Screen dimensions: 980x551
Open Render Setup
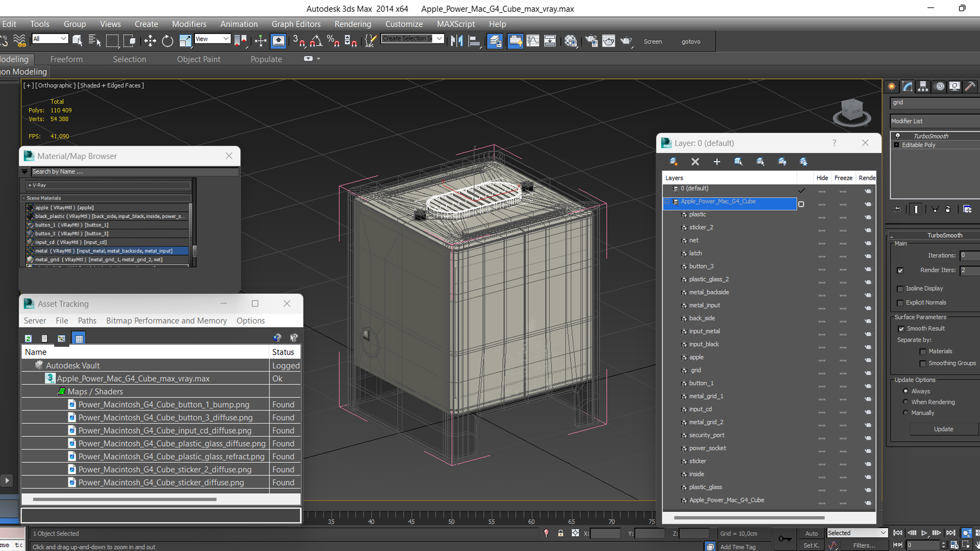point(591,41)
